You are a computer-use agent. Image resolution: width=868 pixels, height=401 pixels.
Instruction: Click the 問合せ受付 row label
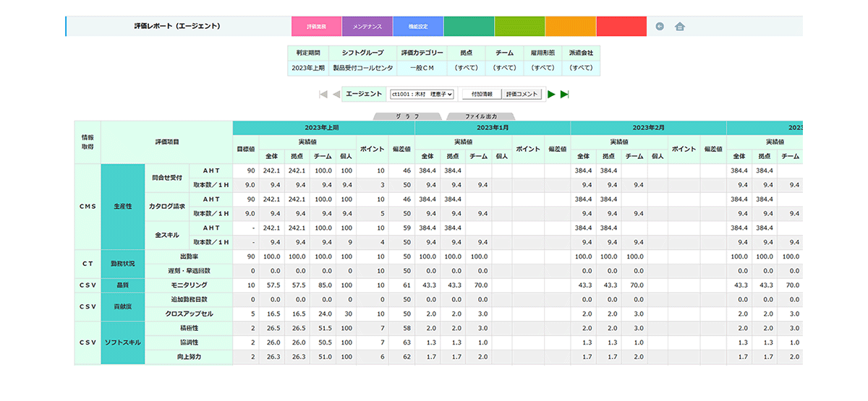[x=169, y=178]
